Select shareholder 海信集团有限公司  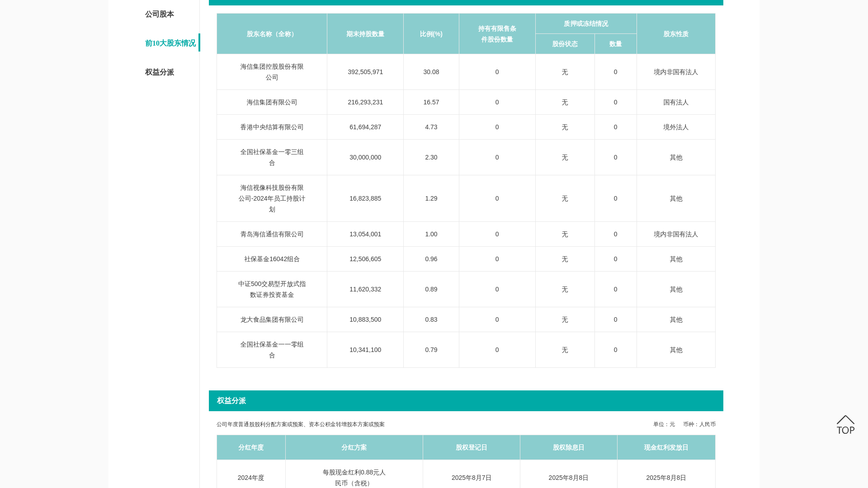coord(272,102)
